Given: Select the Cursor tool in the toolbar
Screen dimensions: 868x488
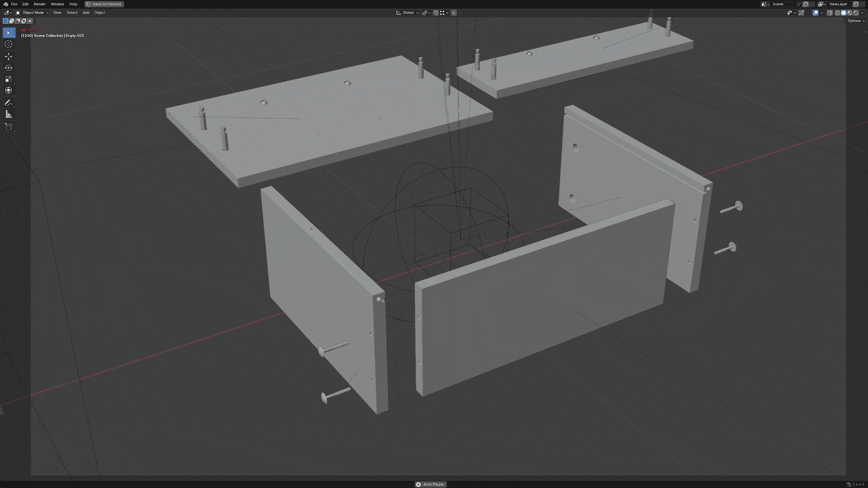Looking at the screenshot, I should (x=8, y=44).
